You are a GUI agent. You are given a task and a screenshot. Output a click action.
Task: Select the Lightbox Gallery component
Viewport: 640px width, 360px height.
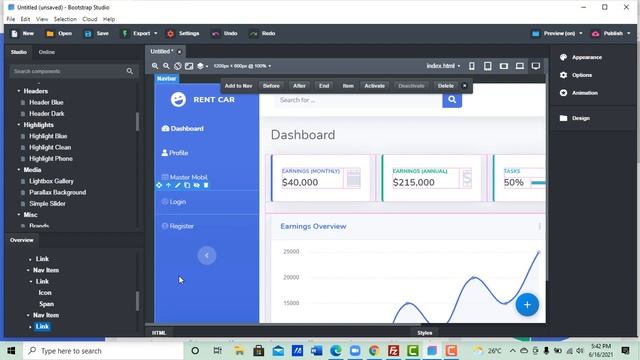pyautogui.click(x=51, y=181)
